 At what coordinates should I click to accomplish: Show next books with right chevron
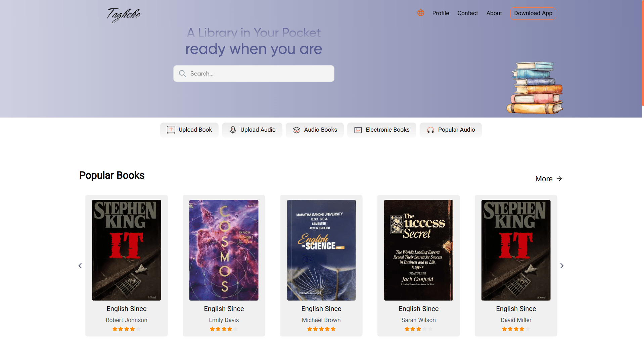(562, 266)
